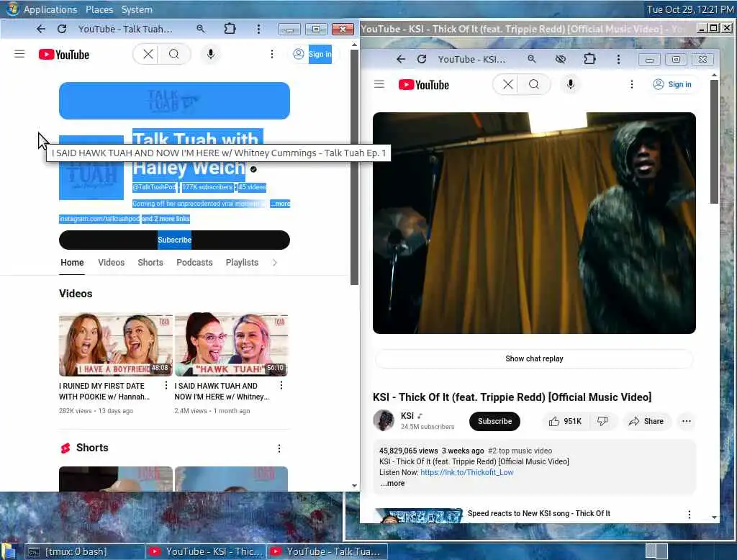Go back in Talk Tuah window
Screen dimensions: 737x560
pyautogui.click(x=41, y=30)
